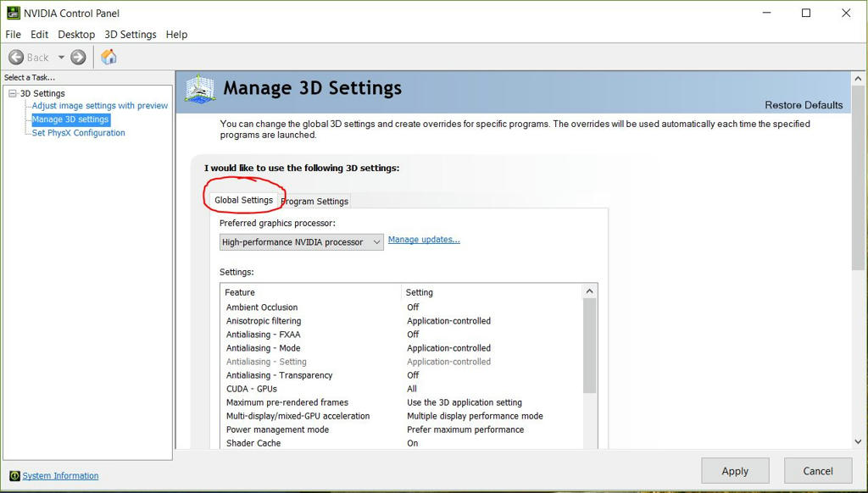The width and height of the screenshot is (868, 493).
Task: Click the Cancel button
Action: tap(817, 471)
